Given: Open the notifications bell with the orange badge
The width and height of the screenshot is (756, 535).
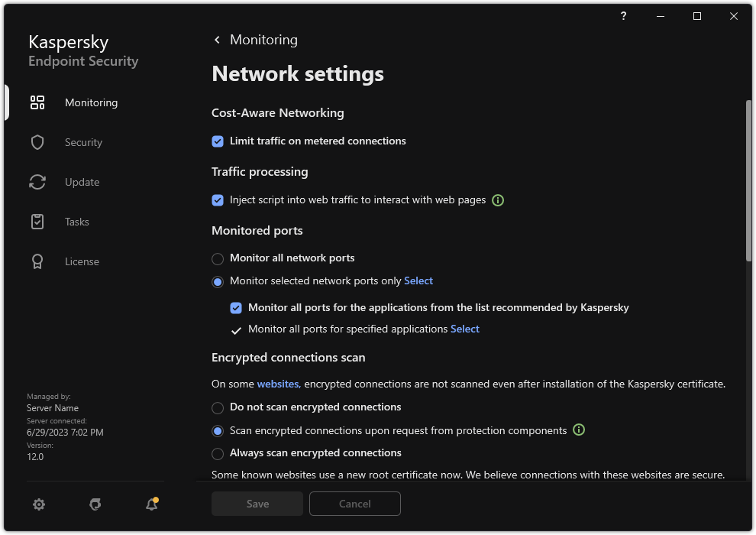Looking at the screenshot, I should (151, 504).
